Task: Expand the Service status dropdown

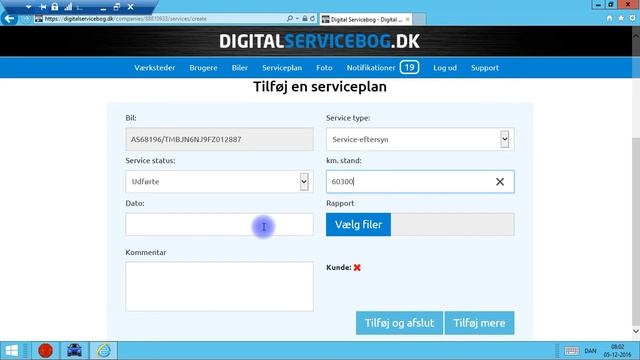Action: click(x=304, y=182)
